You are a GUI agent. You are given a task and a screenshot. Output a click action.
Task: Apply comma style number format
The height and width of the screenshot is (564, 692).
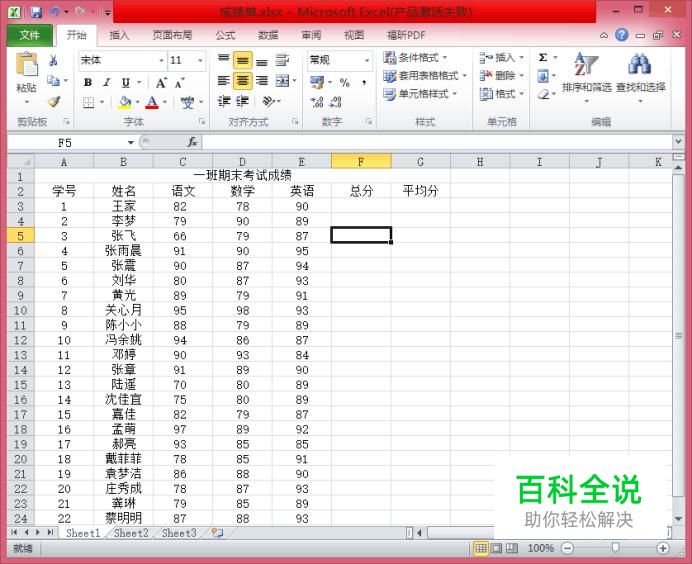(x=364, y=82)
